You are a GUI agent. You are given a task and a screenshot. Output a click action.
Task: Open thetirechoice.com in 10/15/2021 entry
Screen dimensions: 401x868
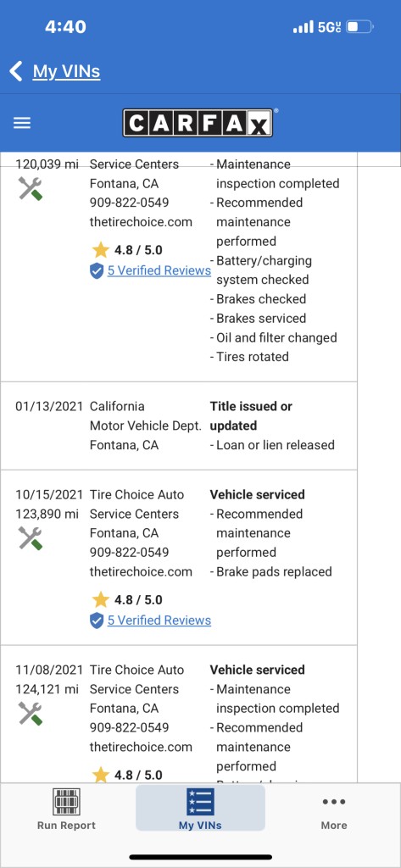pyautogui.click(x=141, y=572)
